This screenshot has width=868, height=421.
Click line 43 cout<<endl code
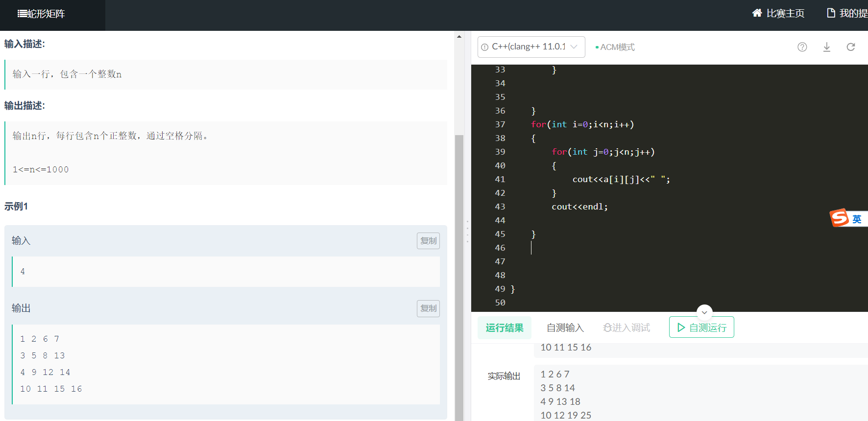579,207
